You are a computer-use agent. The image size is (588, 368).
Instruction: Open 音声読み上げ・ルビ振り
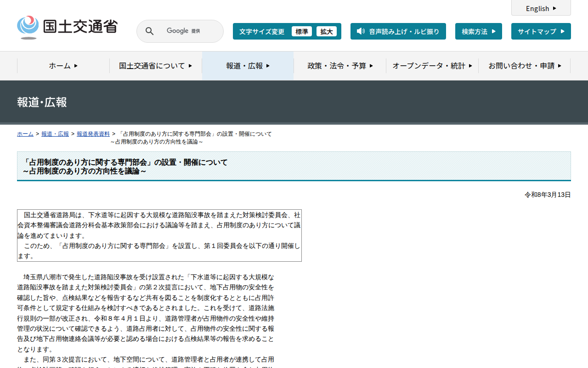pyautogui.click(x=398, y=31)
